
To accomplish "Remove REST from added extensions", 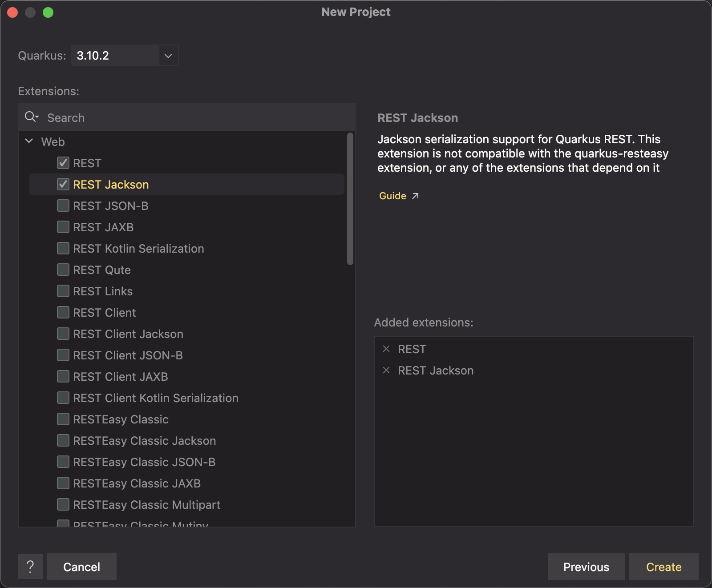I will (386, 349).
